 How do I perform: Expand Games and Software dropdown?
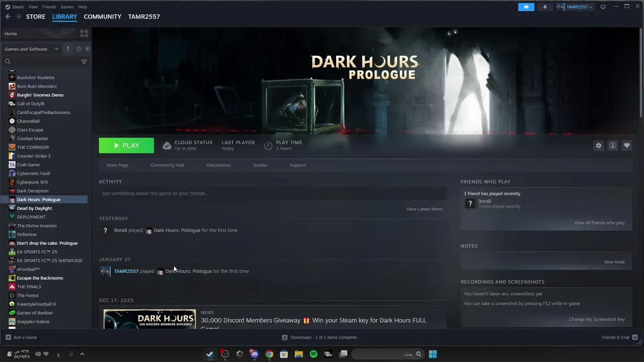(x=32, y=49)
